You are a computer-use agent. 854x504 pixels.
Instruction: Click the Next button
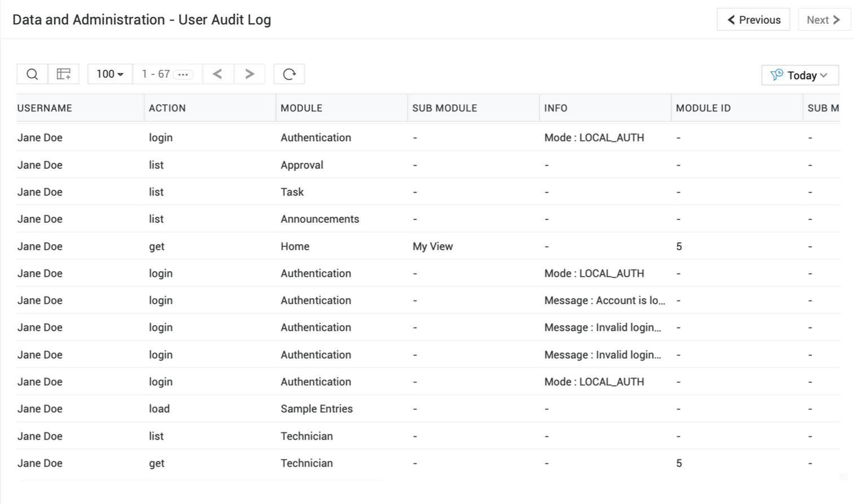tap(824, 20)
